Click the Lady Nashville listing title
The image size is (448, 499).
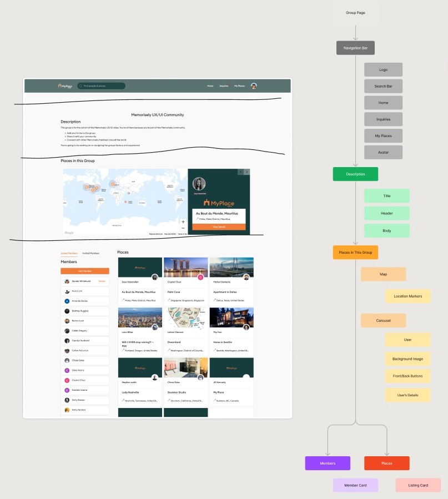[x=130, y=392]
